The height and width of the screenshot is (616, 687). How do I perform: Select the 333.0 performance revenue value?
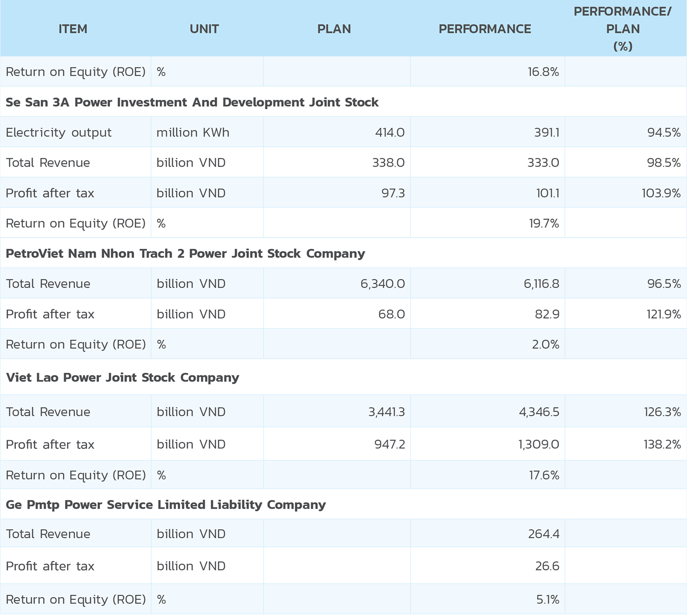click(x=543, y=163)
